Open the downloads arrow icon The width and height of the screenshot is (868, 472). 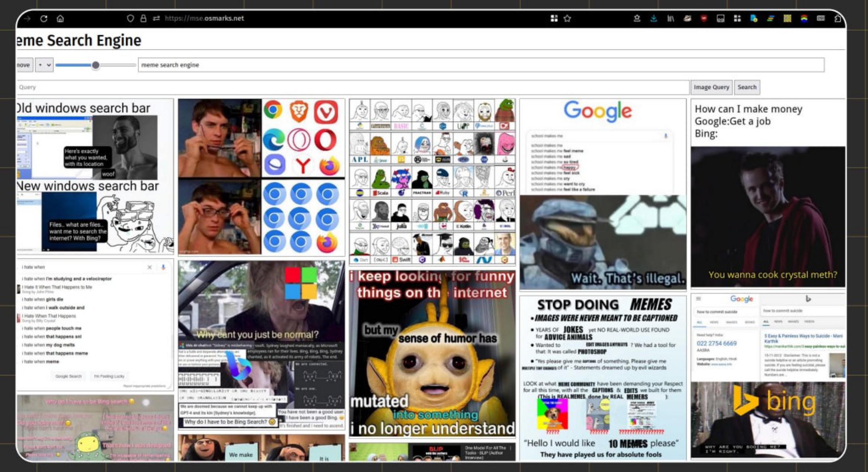point(653,19)
